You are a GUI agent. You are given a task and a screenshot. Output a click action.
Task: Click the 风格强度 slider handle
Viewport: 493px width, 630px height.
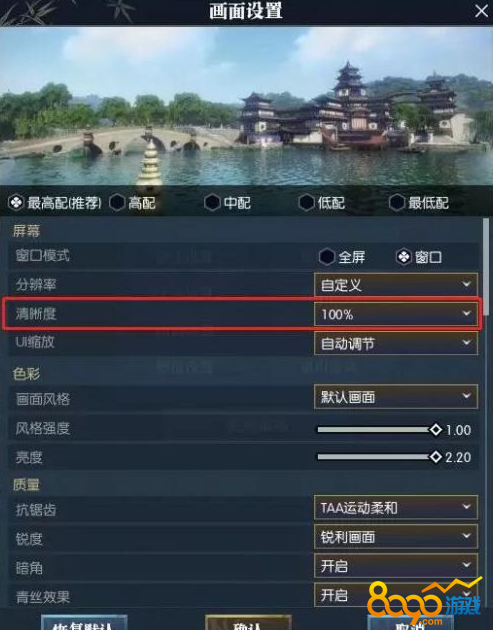(x=436, y=430)
